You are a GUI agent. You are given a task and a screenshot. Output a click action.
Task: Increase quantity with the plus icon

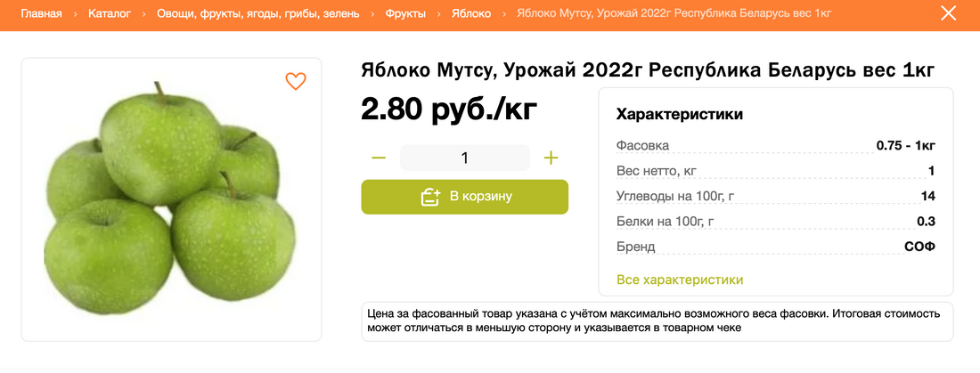click(x=551, y=158)
